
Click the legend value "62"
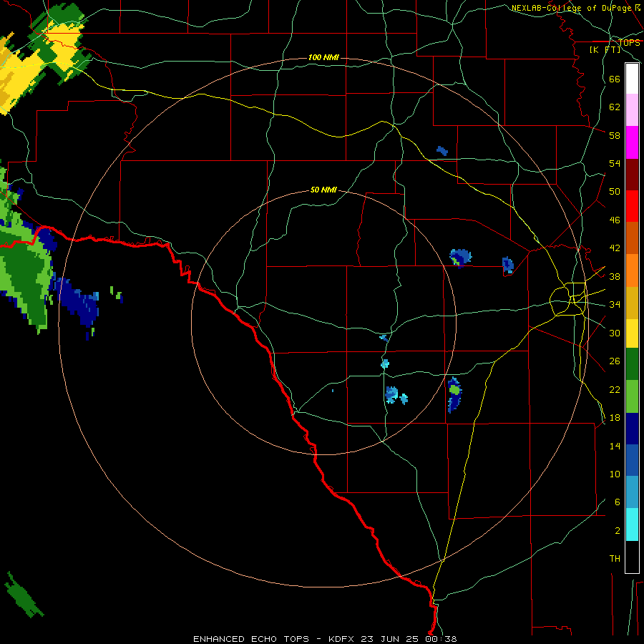coord(615,107)
